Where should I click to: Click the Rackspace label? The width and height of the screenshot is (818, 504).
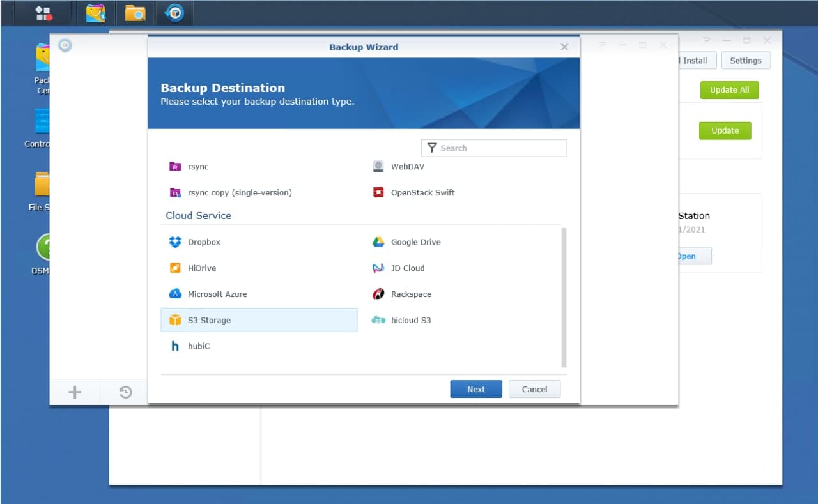(411, 294)
